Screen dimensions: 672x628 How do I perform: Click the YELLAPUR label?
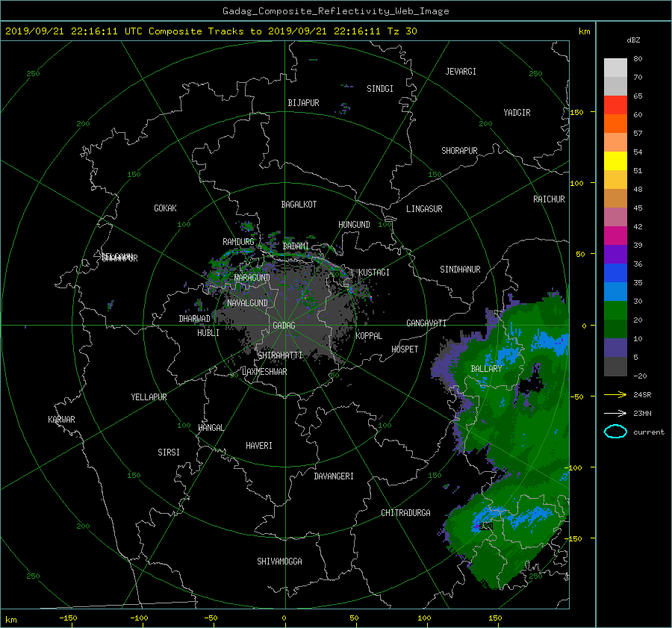point(149,397)
